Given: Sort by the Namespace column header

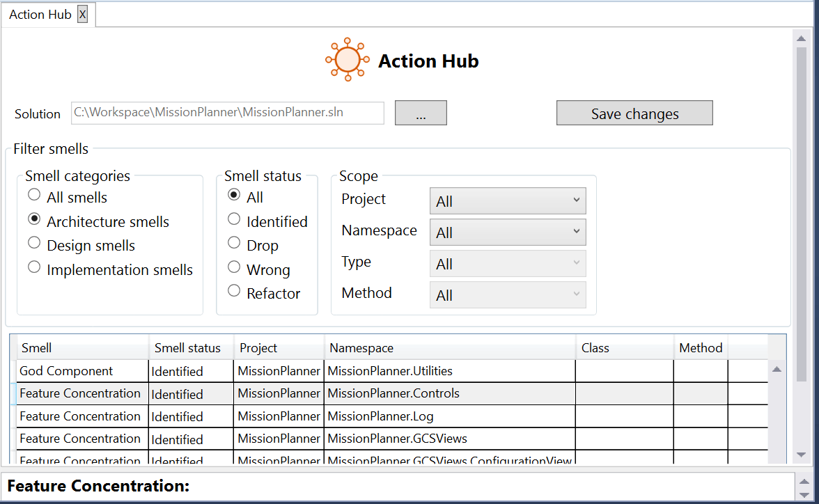Looking at the screenshot, I should click(361, 348).
